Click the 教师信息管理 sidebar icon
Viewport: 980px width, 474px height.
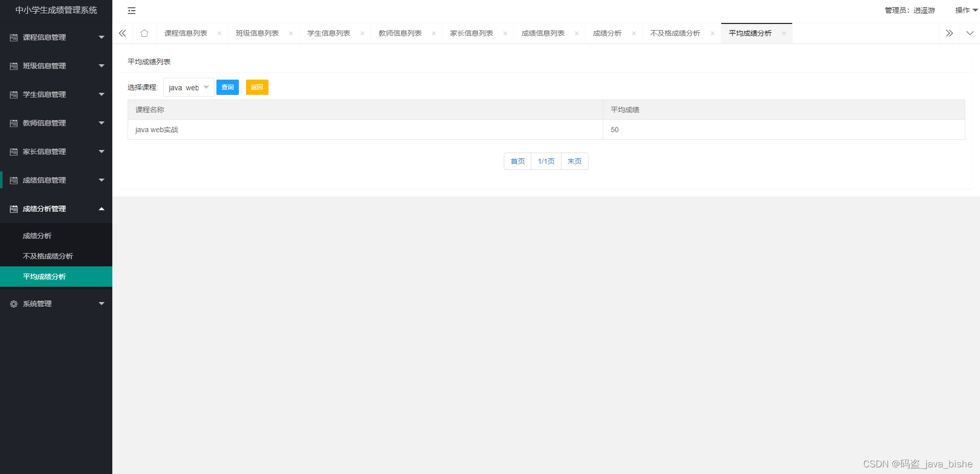point(14,123)
